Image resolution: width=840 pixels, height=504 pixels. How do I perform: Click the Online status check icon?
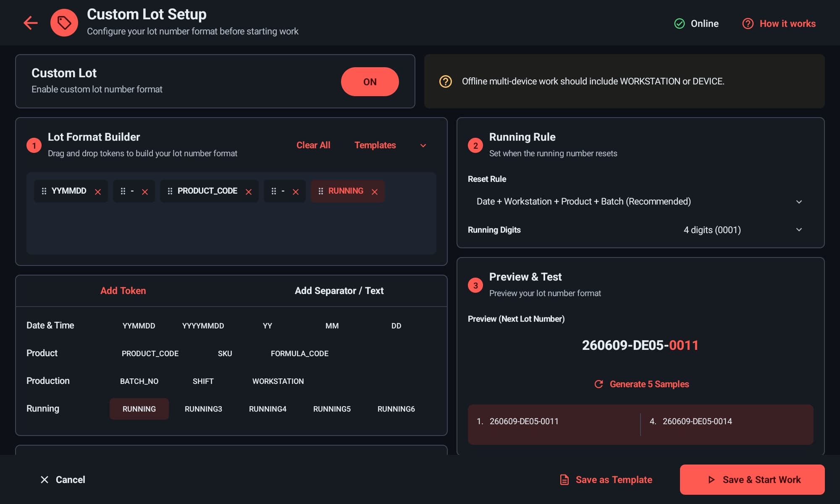[679, 24]
